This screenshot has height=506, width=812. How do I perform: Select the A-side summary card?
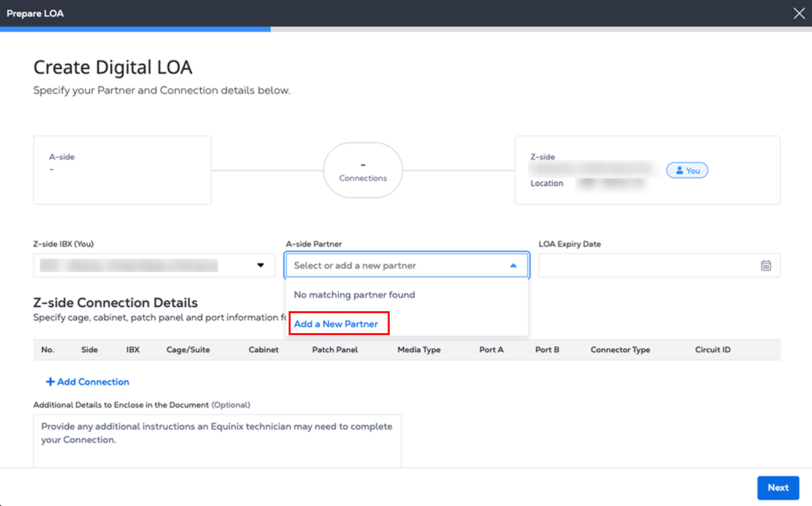122,170
